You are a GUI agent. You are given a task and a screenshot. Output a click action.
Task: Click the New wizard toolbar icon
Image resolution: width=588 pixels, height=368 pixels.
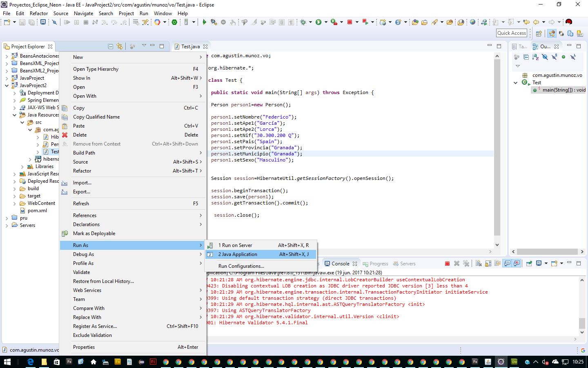pos(7,22)
